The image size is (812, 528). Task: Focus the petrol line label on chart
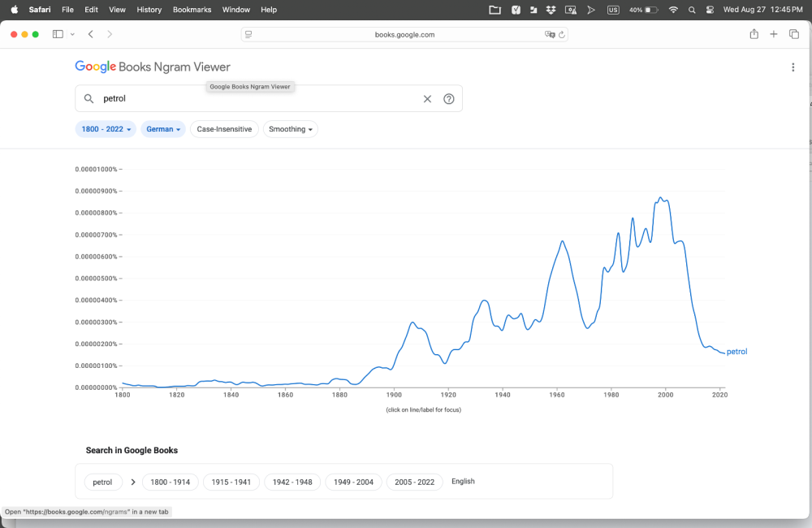(x=736, y=352)
